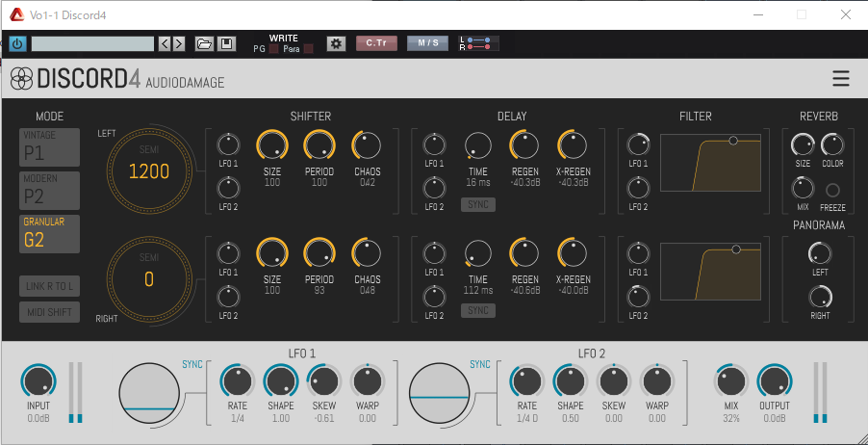This screenshot has width=868, height=445.
Task: Click right filter LFO 2 knob
Action: 638,297
